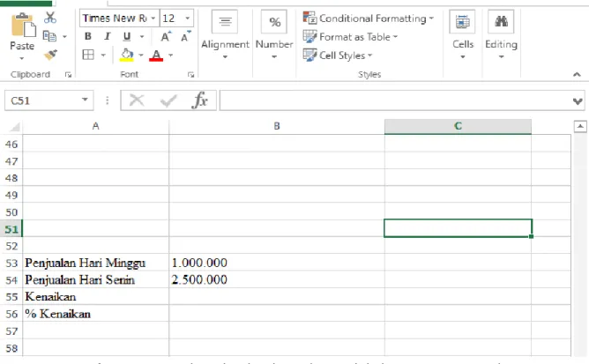This screenshot has width=589, height=364.
Task: Click vertical scrollbar up arrow
Action: 580,127
